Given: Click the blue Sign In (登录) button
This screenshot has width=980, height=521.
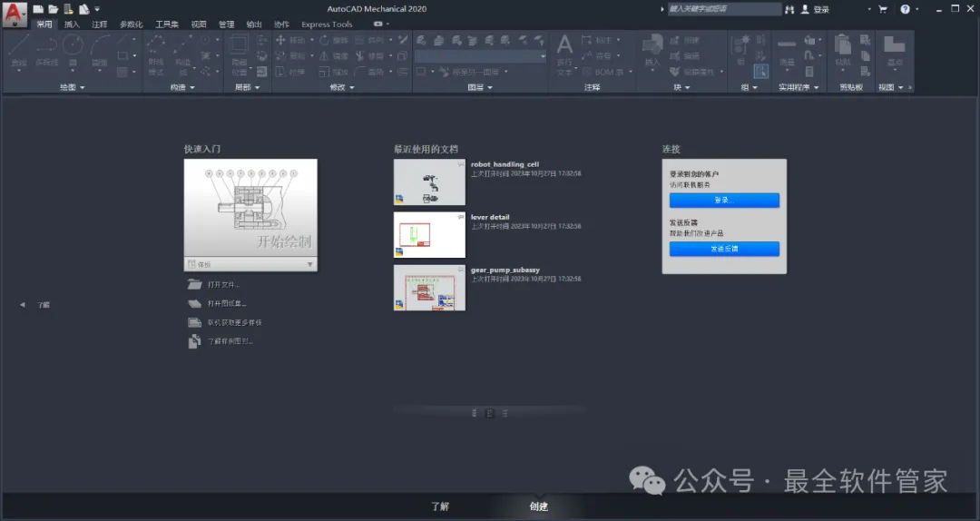Looking at the screenshot, I should 724,201.
